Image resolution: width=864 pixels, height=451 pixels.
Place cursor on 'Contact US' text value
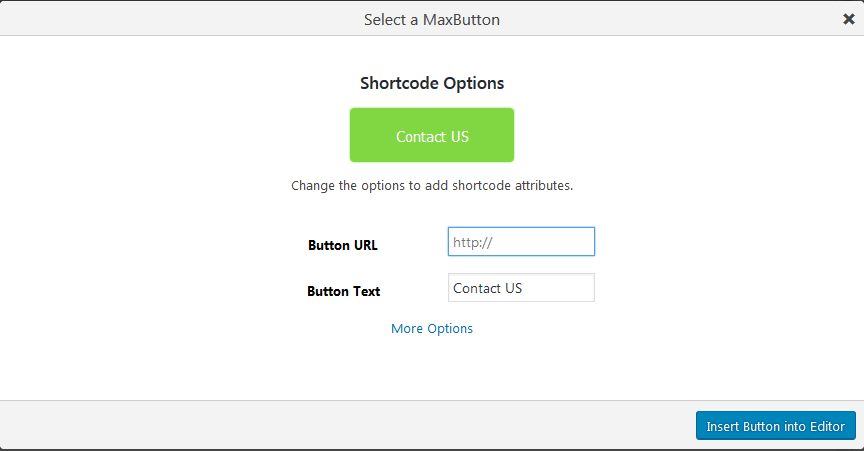(488, 288)
